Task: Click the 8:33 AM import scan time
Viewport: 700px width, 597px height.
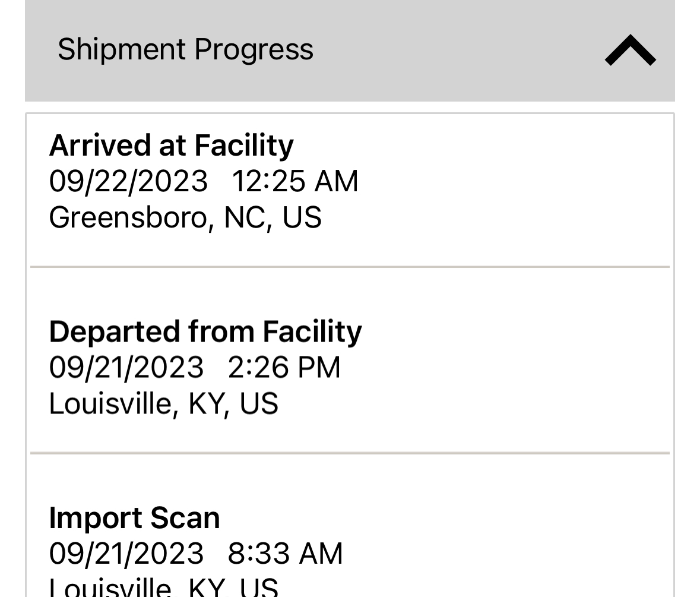Action: (285, 554)
